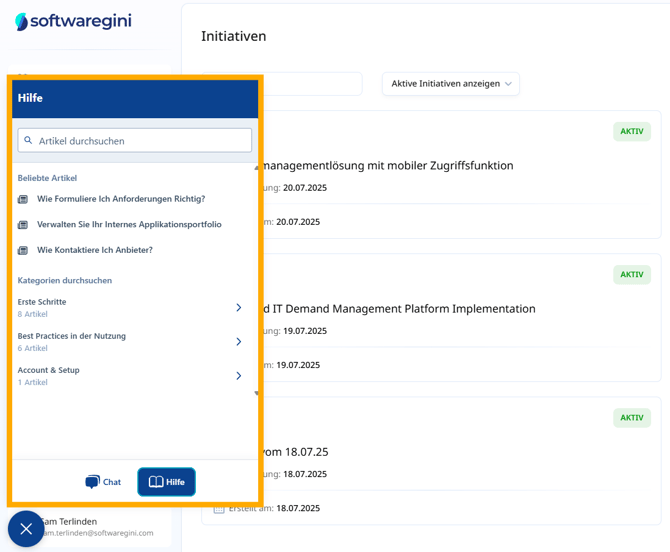Expand Erste Schritte category chevron

pos(238,308)
